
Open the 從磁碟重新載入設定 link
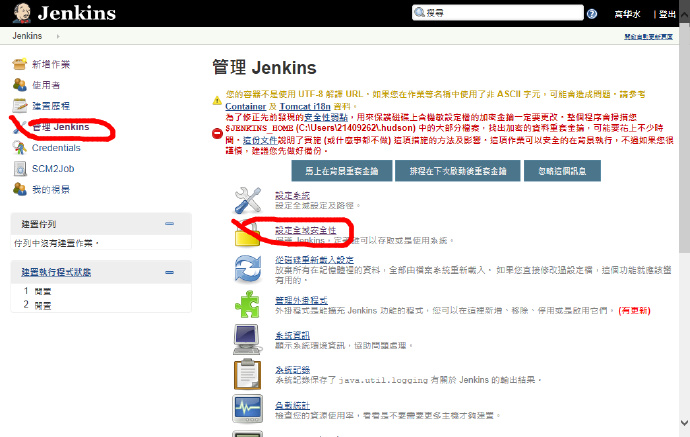coord(314,260)
